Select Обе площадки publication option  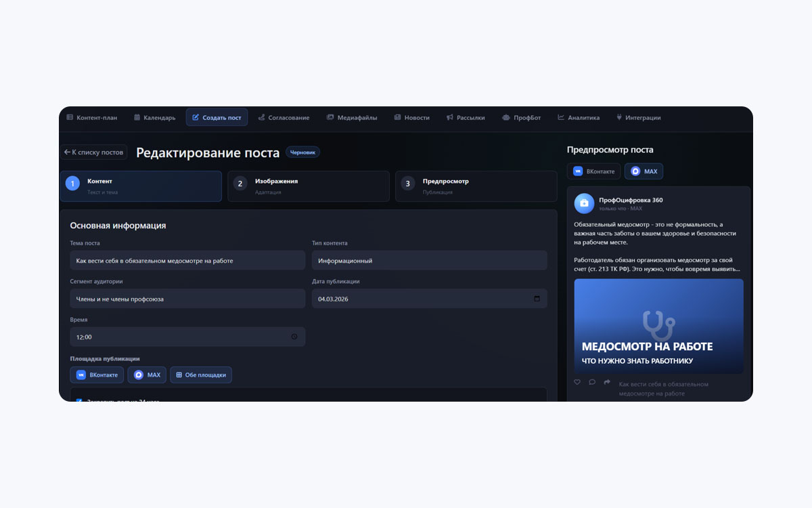click(201, 375)
